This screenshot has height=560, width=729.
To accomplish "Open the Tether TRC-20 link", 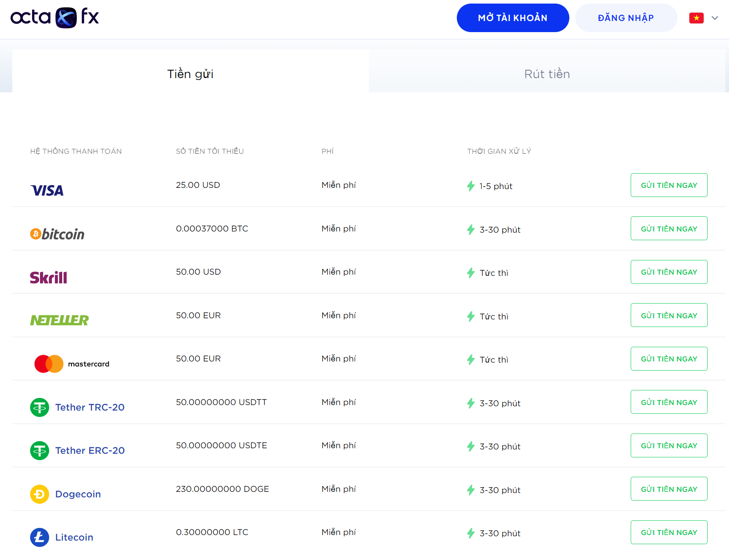I will (90, 407).
